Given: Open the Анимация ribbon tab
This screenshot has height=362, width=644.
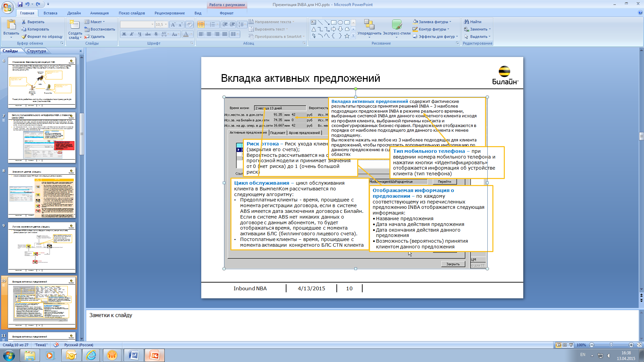Looking at the screenshot, I should (x=99, y=13).
